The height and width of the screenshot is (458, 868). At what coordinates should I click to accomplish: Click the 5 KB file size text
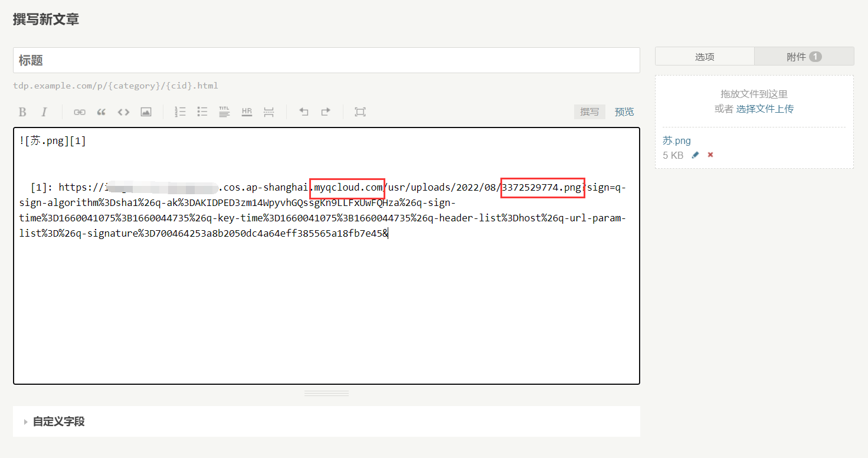click(673, 155)
